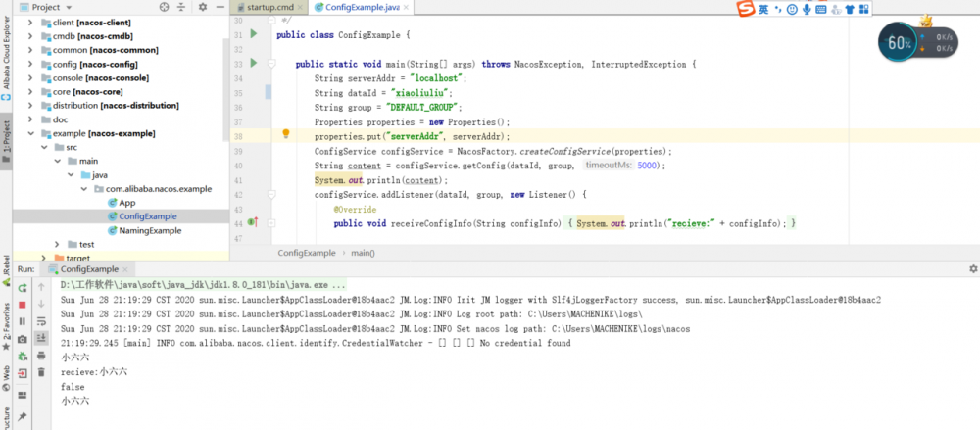
Task: Collapse the example [nacos-example] module
Action: coord(29,134)
